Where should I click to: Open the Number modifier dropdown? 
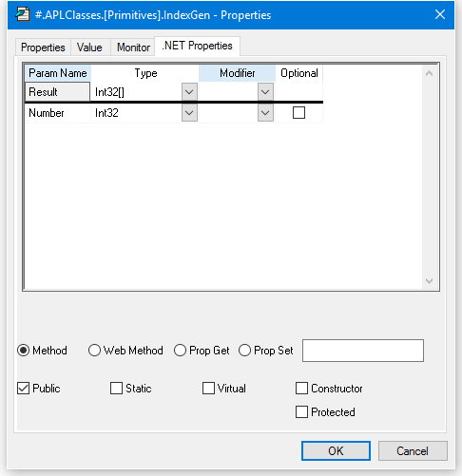pos(265,113)
